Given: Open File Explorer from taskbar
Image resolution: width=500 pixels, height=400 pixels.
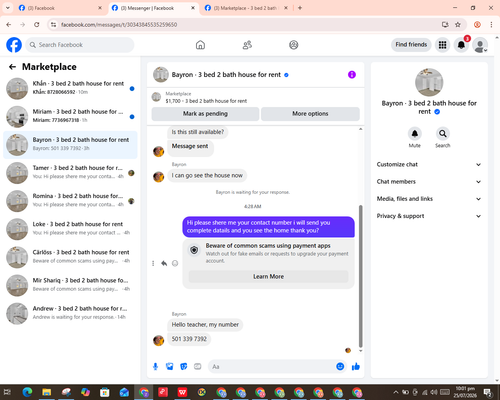Looking at the screenshot, I should coord(46,392).
